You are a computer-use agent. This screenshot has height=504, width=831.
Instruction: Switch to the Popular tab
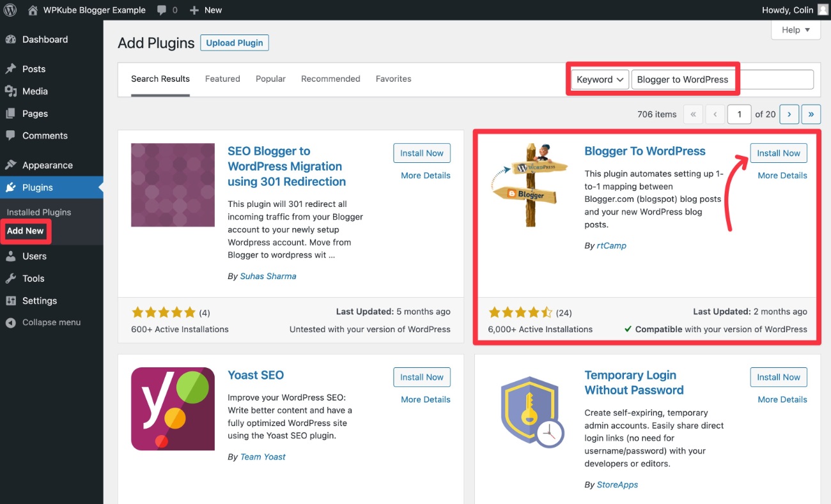click(x=270, y=79)
